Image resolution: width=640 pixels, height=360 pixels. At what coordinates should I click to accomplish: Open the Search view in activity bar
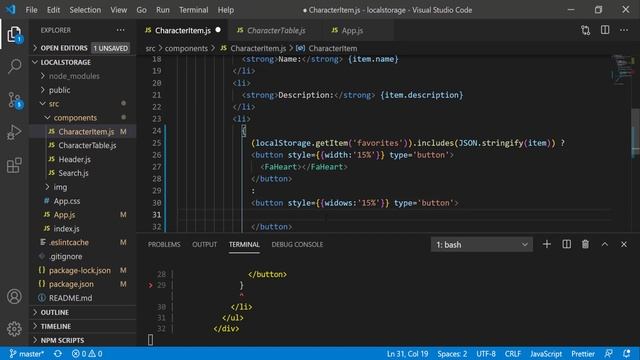tap(14, 66)
